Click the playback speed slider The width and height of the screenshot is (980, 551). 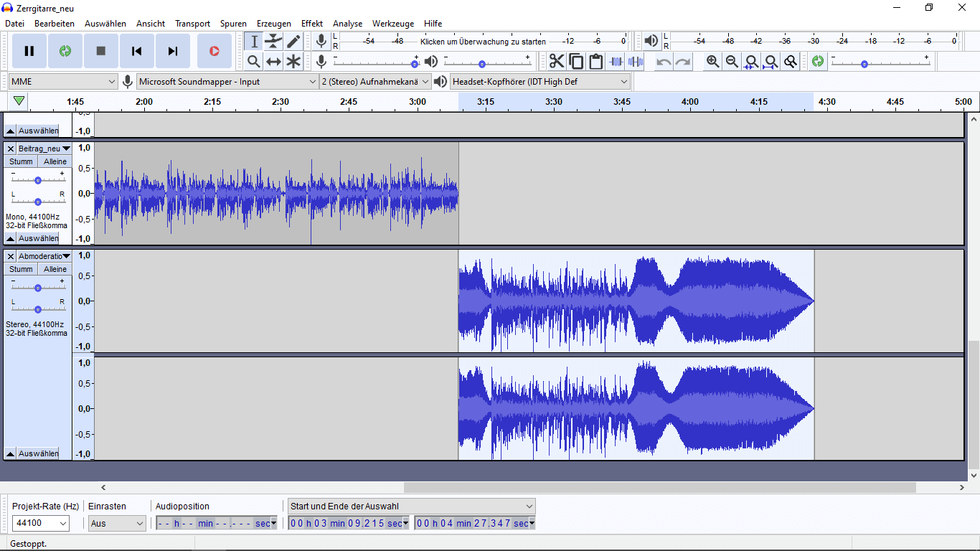point(880,62)
